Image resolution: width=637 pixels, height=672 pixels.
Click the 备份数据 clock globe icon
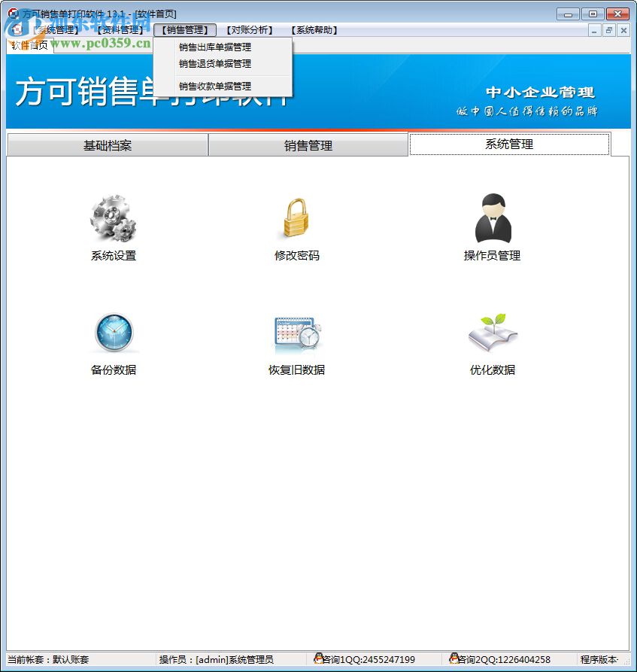pos(114,333)
